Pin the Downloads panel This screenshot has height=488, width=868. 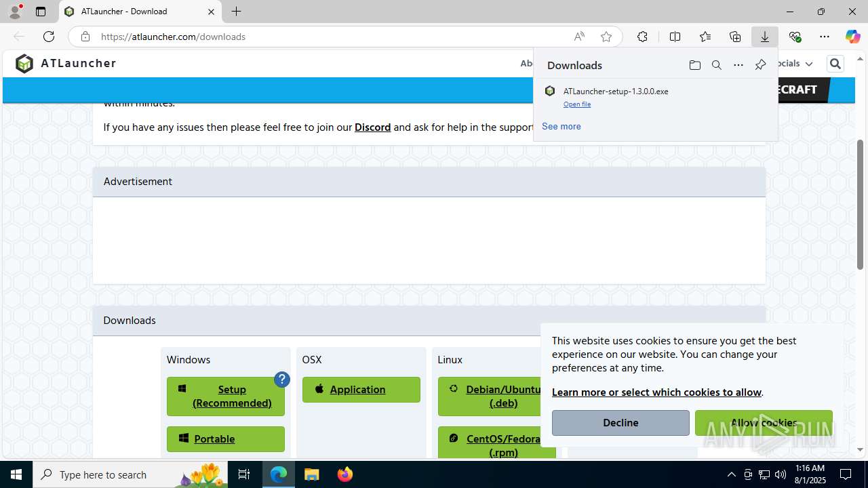[x=760, y=65]
